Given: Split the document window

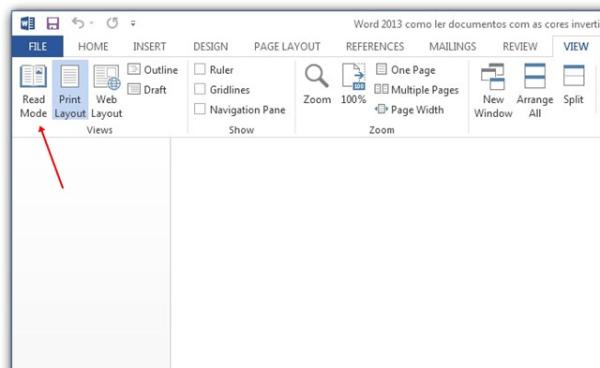Looking at the screenshot, I should coord(573,85).
